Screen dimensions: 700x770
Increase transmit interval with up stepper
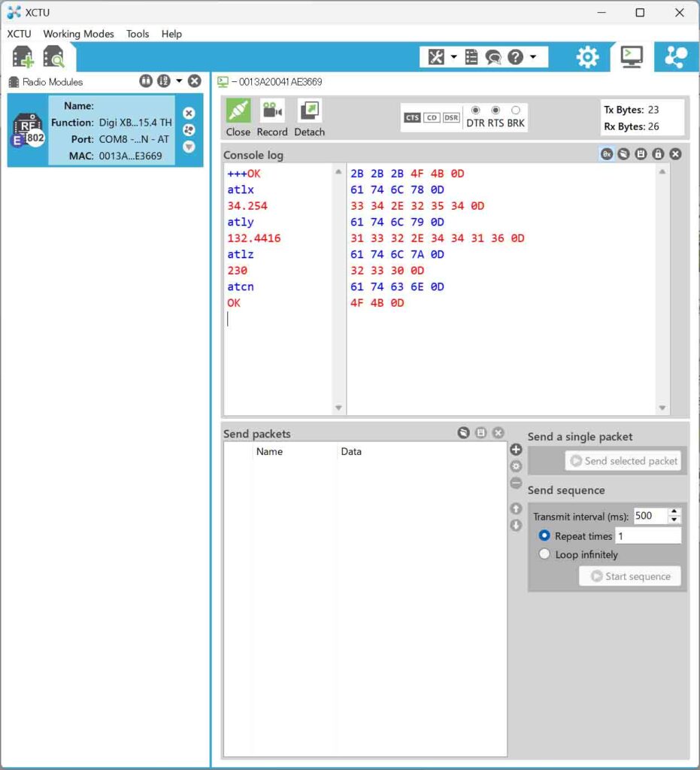coord(674,511)
